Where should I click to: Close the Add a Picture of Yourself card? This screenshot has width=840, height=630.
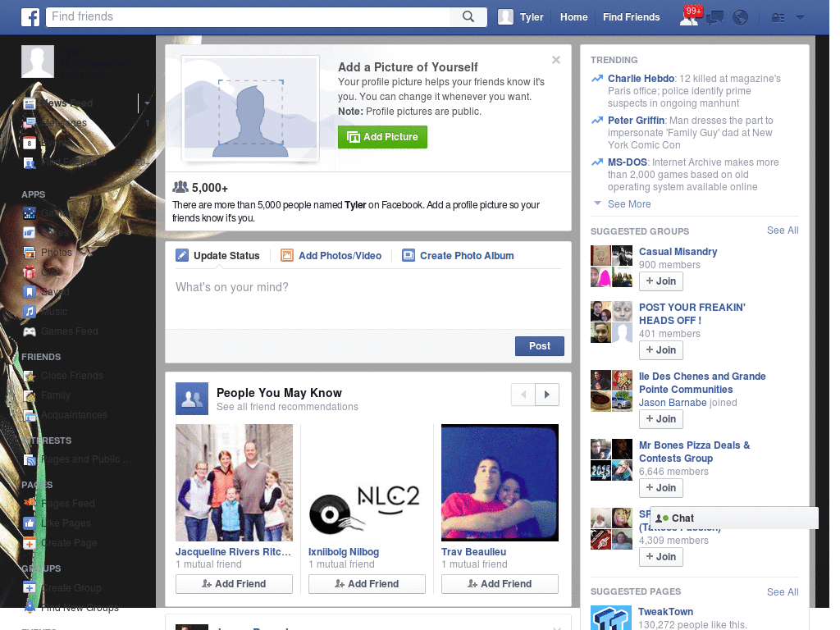click(556, 59)
